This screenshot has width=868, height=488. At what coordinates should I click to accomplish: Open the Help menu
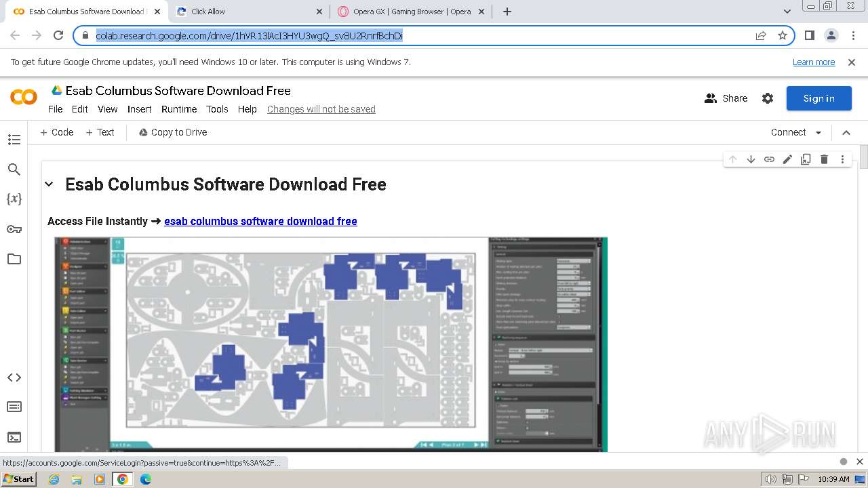(x=248, y=109)
